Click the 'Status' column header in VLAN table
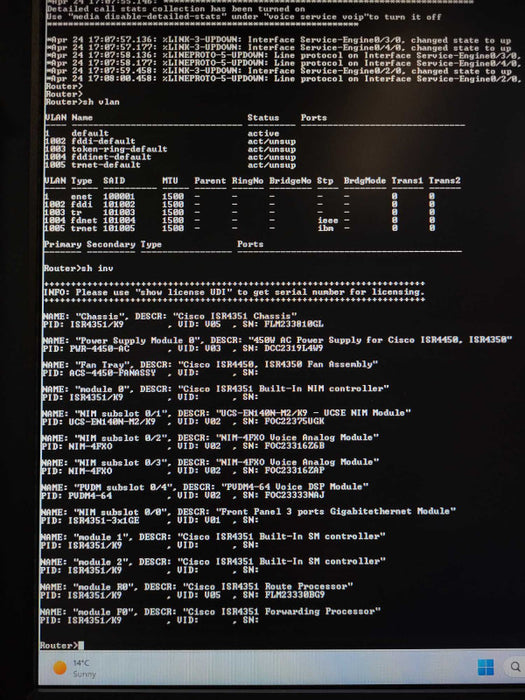This screenshot has width=525, height=700. point(263,118)
